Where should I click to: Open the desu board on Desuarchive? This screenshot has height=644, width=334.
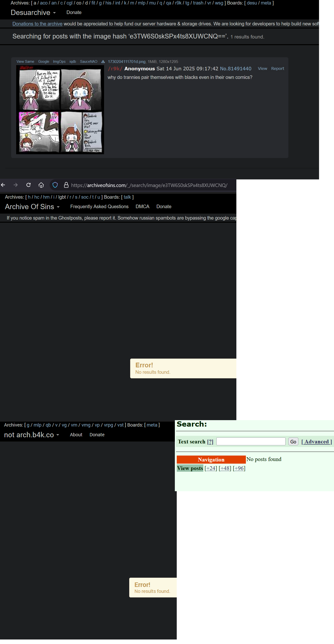coord(252,3)
